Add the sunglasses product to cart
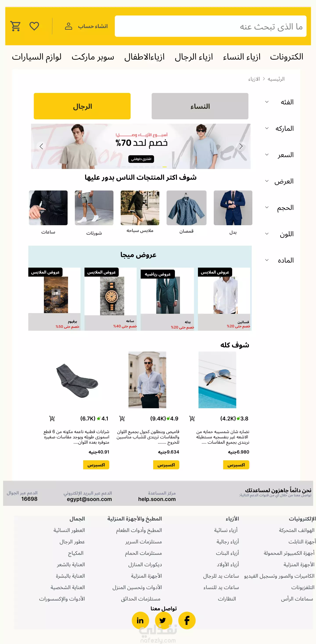Image resolution: width=316 pixels, height=644 pixels. pyautogui.click(x=192, y=418)
